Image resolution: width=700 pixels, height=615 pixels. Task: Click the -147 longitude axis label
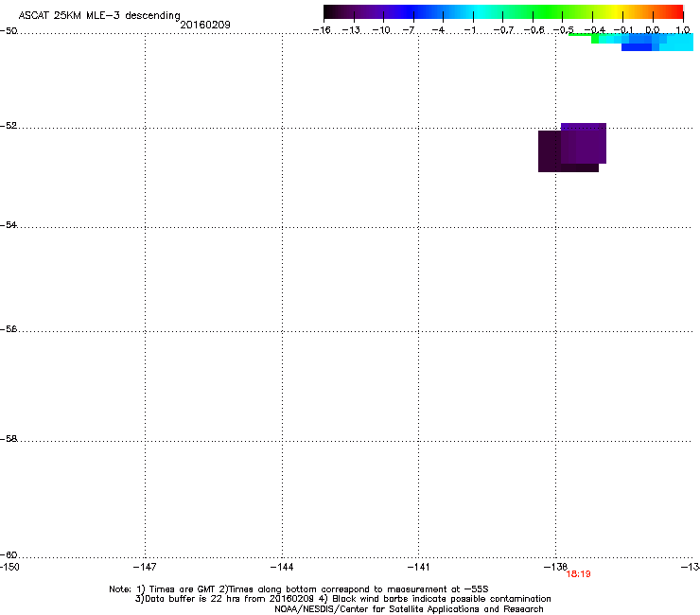(x=145, y=567)
